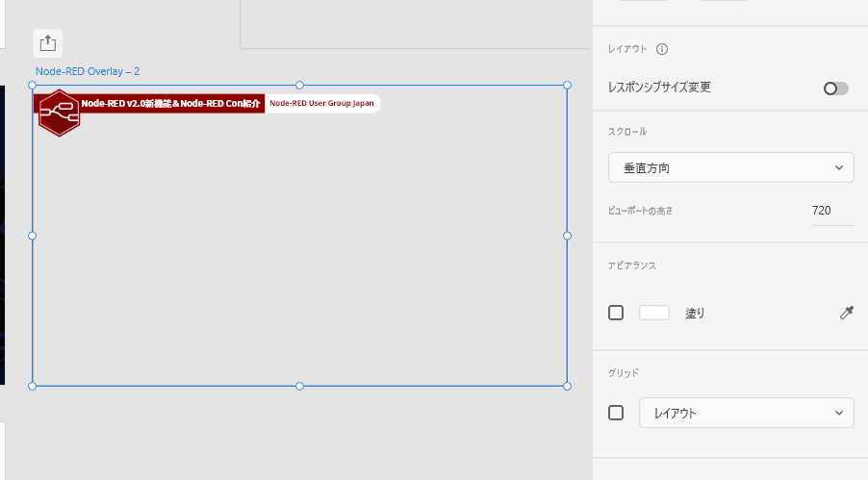Click the share/export icon above the artboard
The image size is (868, 480).
(48, 43)
